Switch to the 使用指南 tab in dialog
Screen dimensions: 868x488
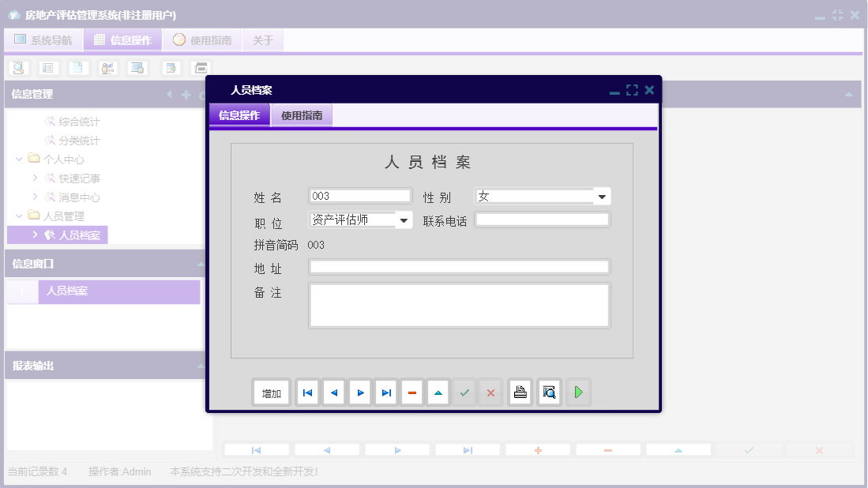pos(303,114)
